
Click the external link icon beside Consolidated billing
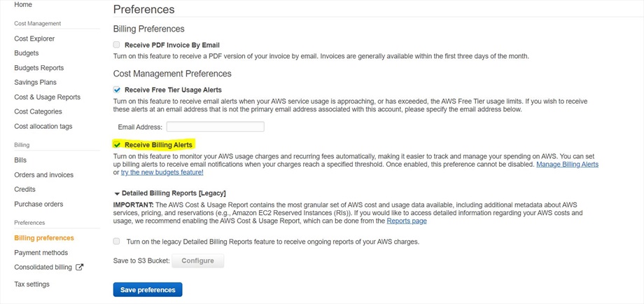[79, 267]
